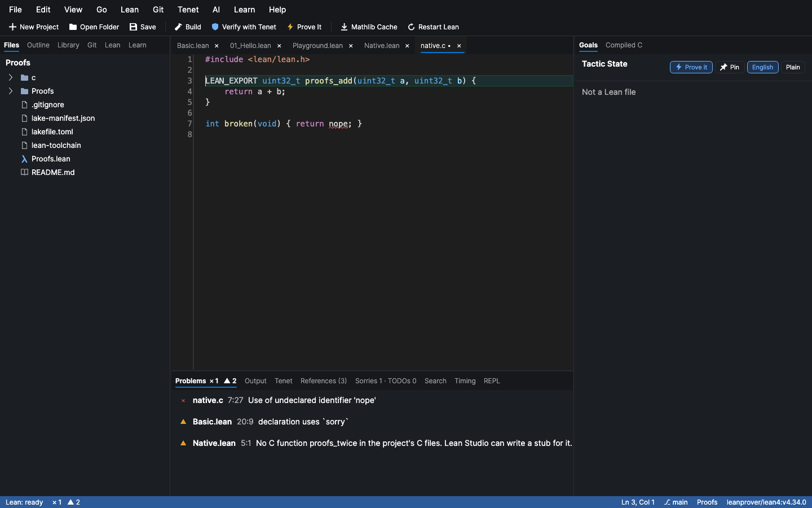Expand the c folder chevron
The image size is (812, 508).
pyautogui.click(x=10, y=78)
